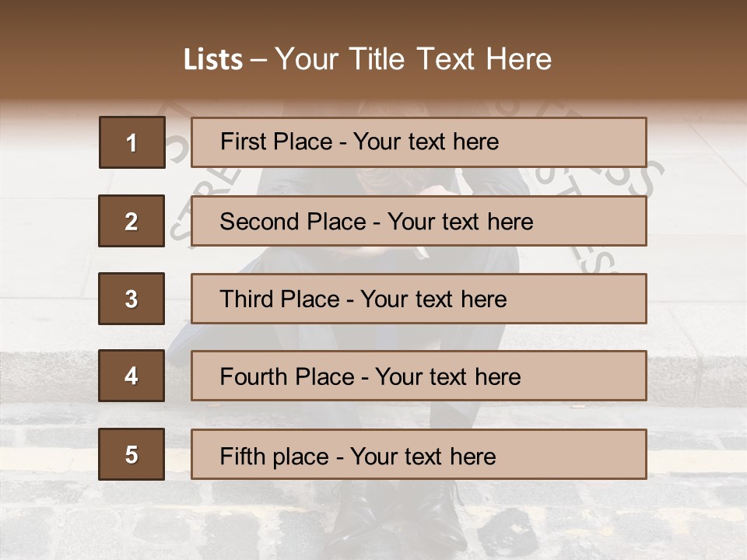
Task: Click the Second Place text box
Action: point(419,221)
